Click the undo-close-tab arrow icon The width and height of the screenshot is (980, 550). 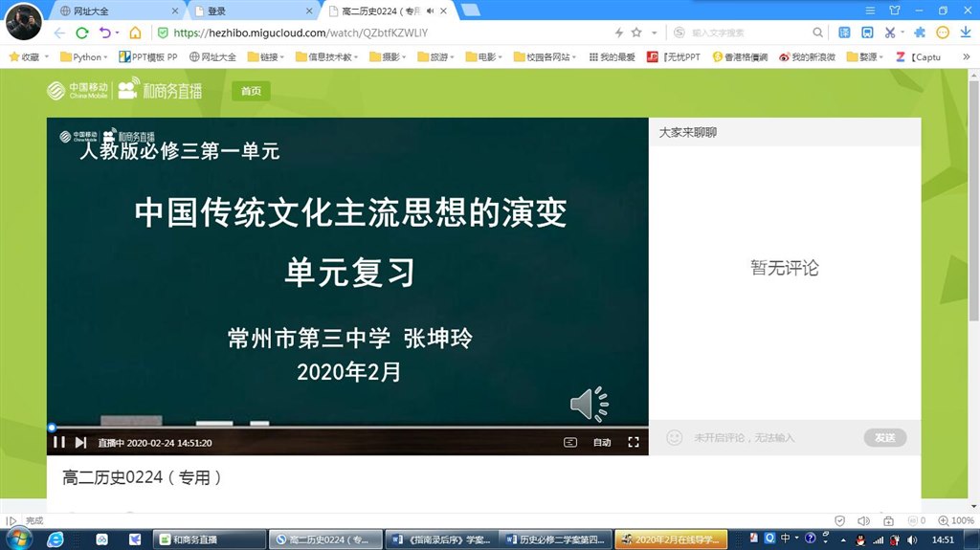(105, 33)
